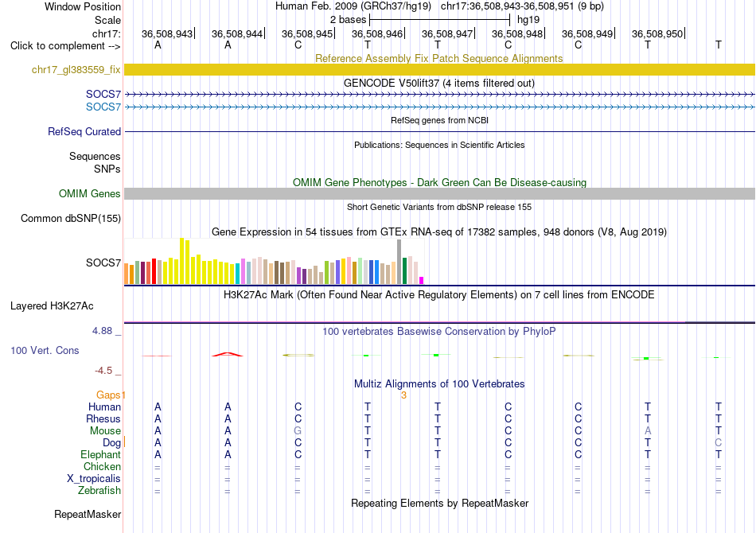Click the Chicken species label
Screen dimensions: 756x533
pos(102,466)
